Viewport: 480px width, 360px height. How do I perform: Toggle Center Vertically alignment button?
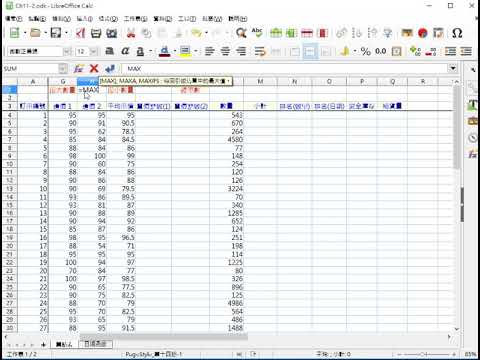310,51
